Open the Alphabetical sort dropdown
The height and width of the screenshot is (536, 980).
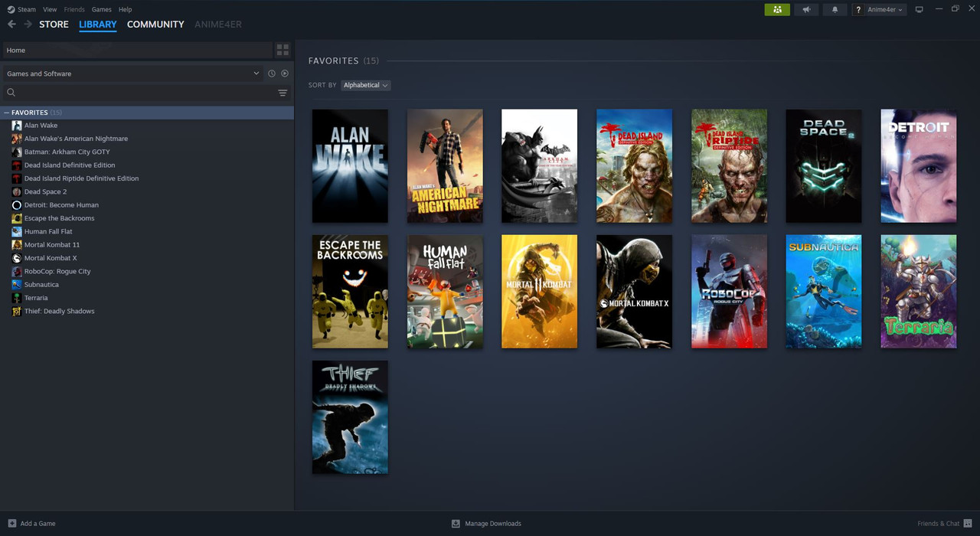pos(365,85)
